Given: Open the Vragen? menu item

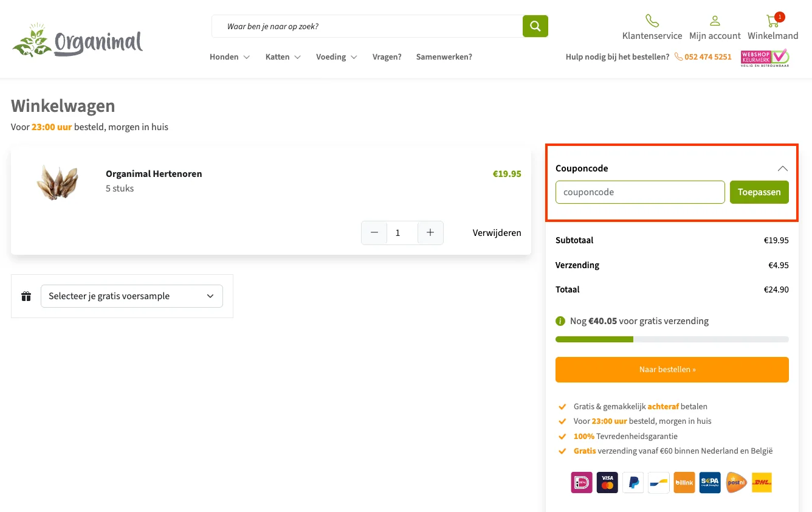Looking at the screenshot, I should pos(387,57).
